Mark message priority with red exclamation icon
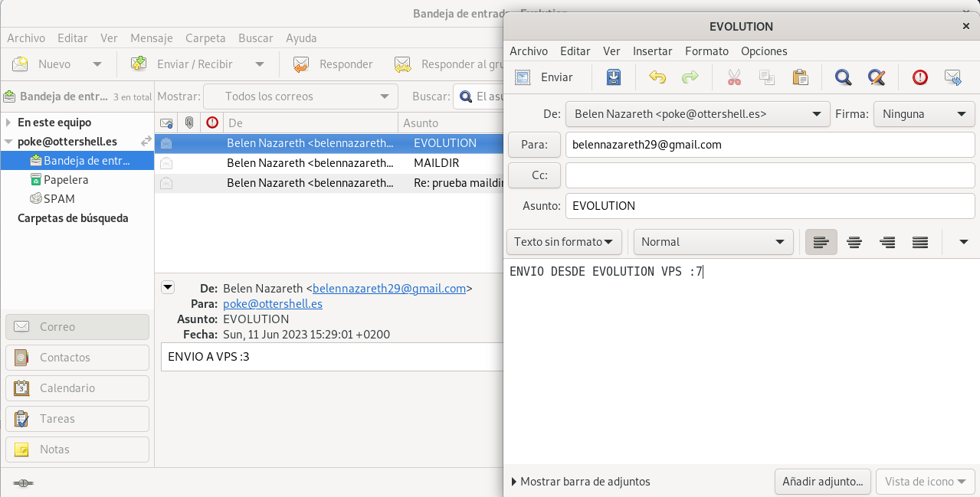This screenshot has width=980, height=497. pyautogui.click(x=919, y=77)
